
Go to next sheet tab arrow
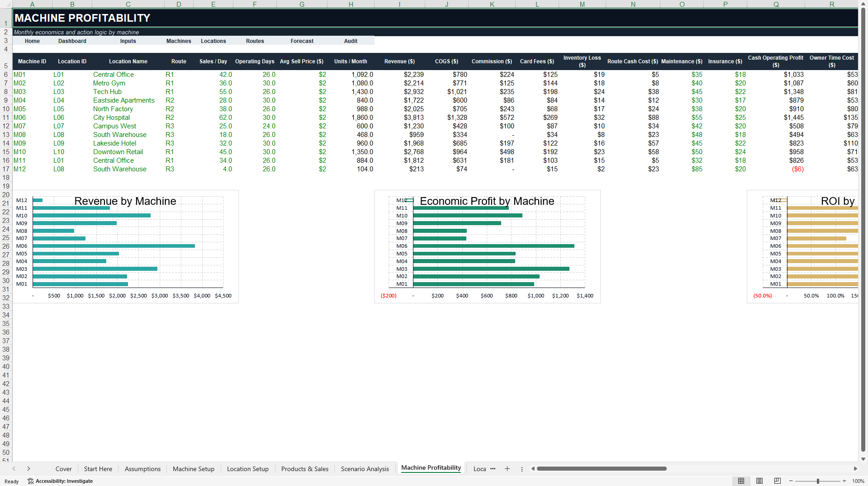28,469
